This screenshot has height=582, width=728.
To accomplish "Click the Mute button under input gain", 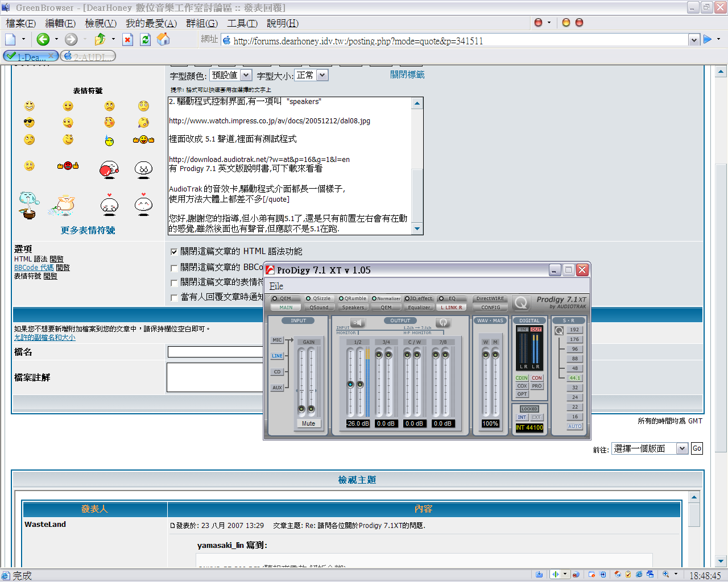I will pos(308,423).
